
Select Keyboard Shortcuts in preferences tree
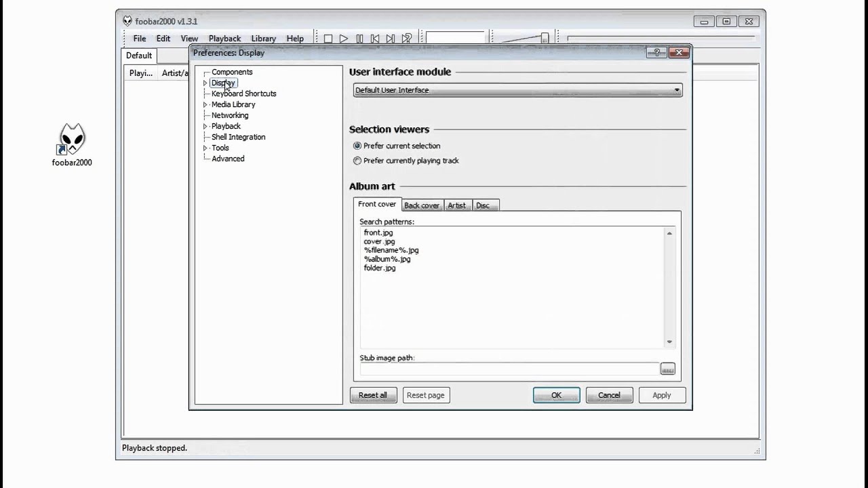click(244, 94)
